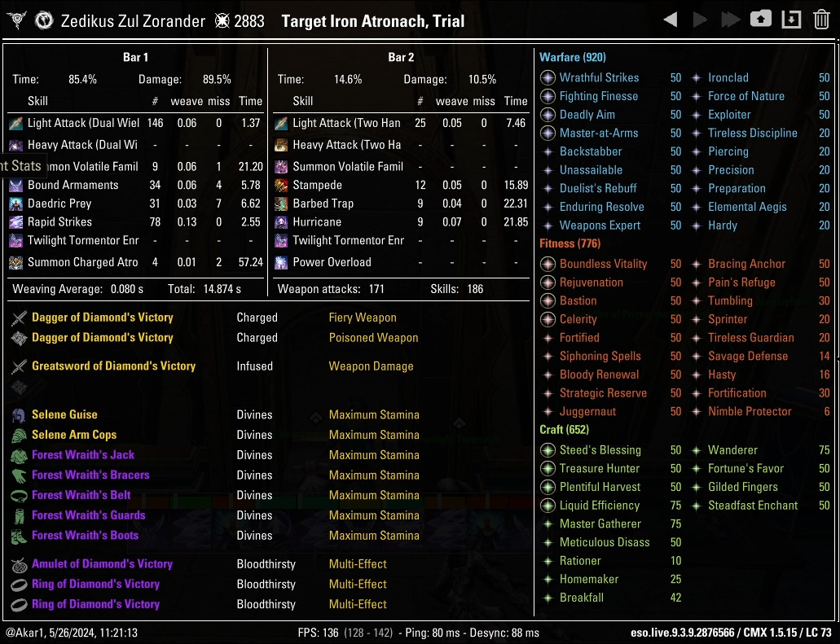
Task: Click the load fight upload-arrow icon
Action: point(761,20)
